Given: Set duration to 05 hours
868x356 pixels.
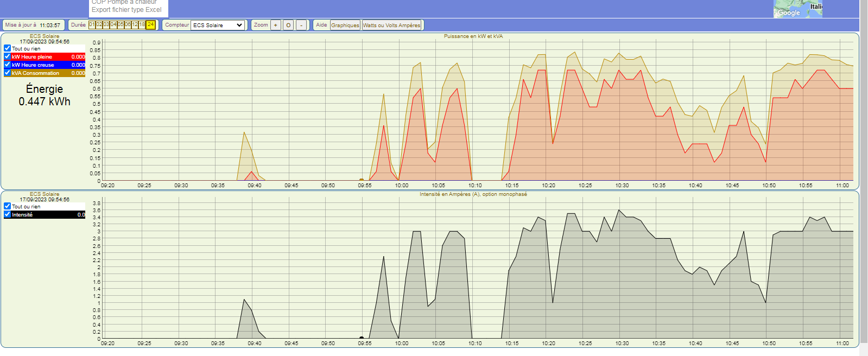Looking at the screenshot, I should click(121, 25).
